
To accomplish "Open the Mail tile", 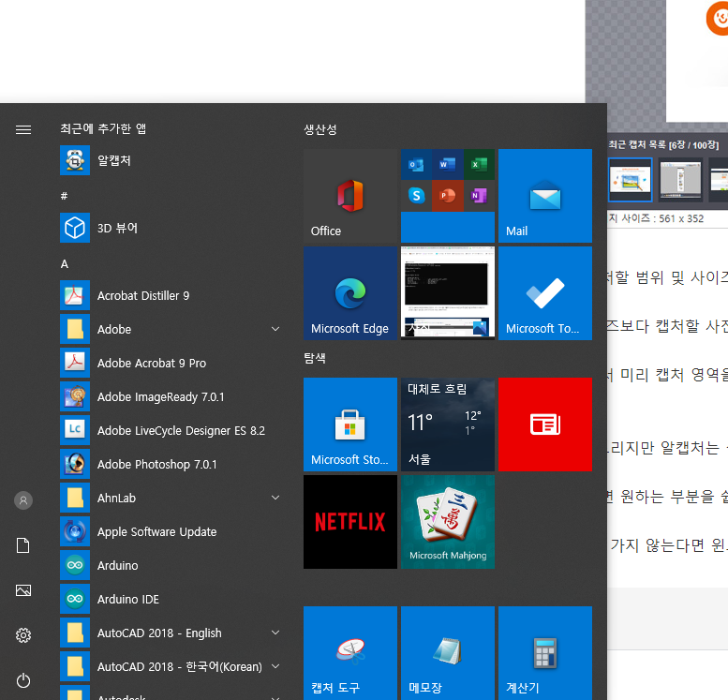I will [545, 196].
